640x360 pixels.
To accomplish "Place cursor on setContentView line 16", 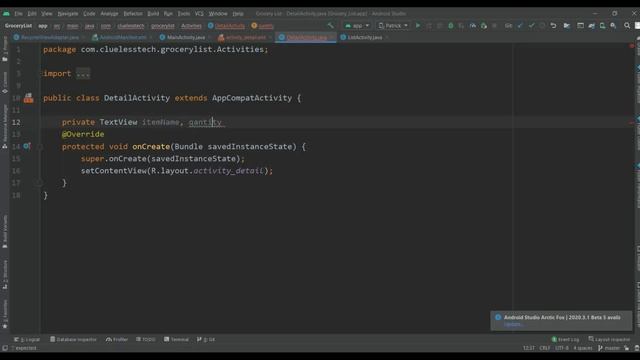I will 176,171.
